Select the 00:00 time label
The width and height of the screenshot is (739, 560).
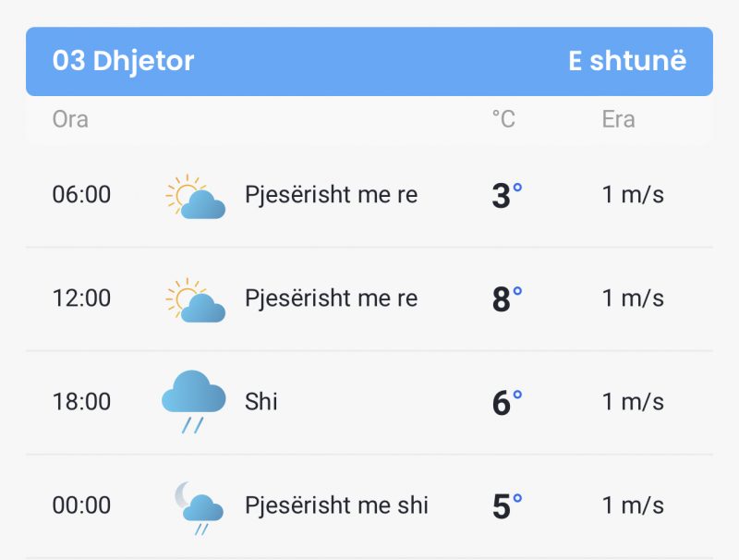pyautogui.click(x=81, y=505)
